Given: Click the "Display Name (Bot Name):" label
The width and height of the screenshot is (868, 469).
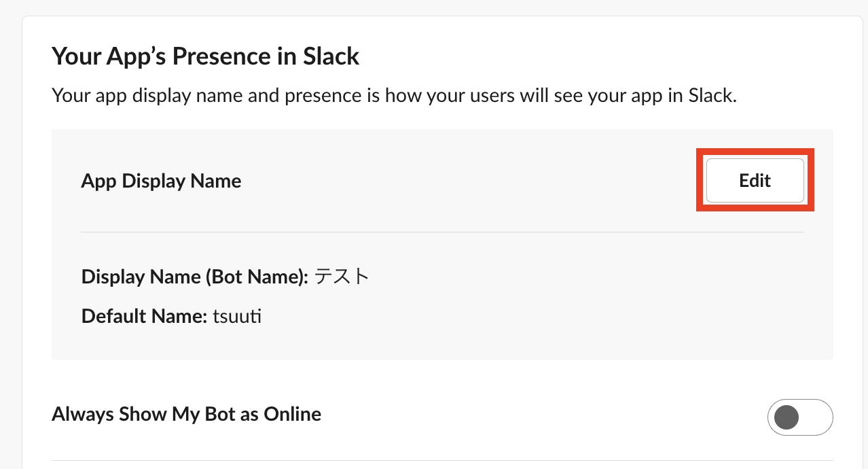Looking at the screenshot, I should coord(195,277).
